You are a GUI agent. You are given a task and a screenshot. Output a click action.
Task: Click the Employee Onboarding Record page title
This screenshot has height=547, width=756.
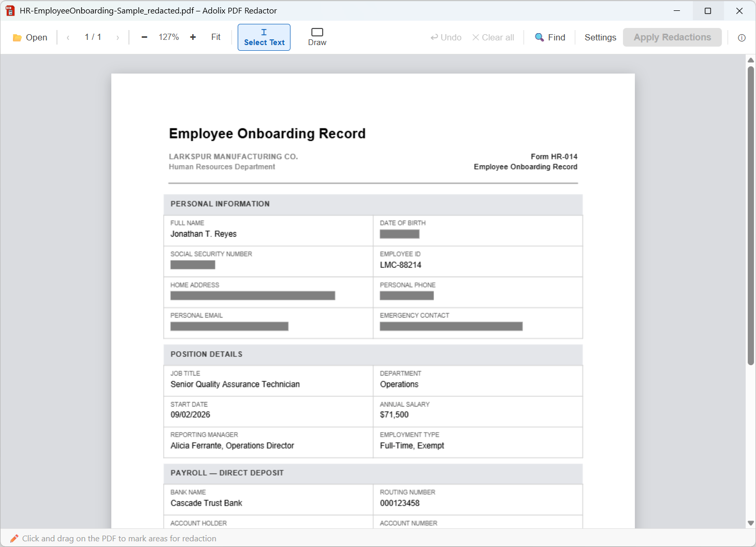[267, 134]
